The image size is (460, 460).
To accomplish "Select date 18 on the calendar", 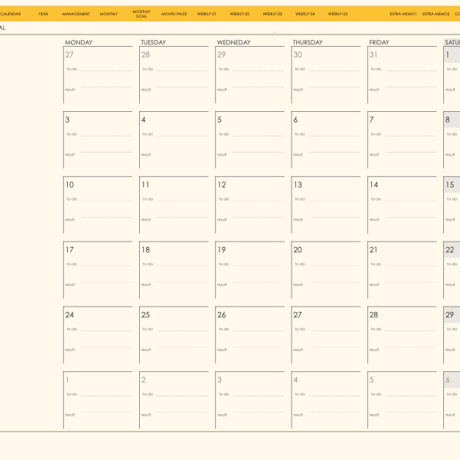I will coord(146,250).
